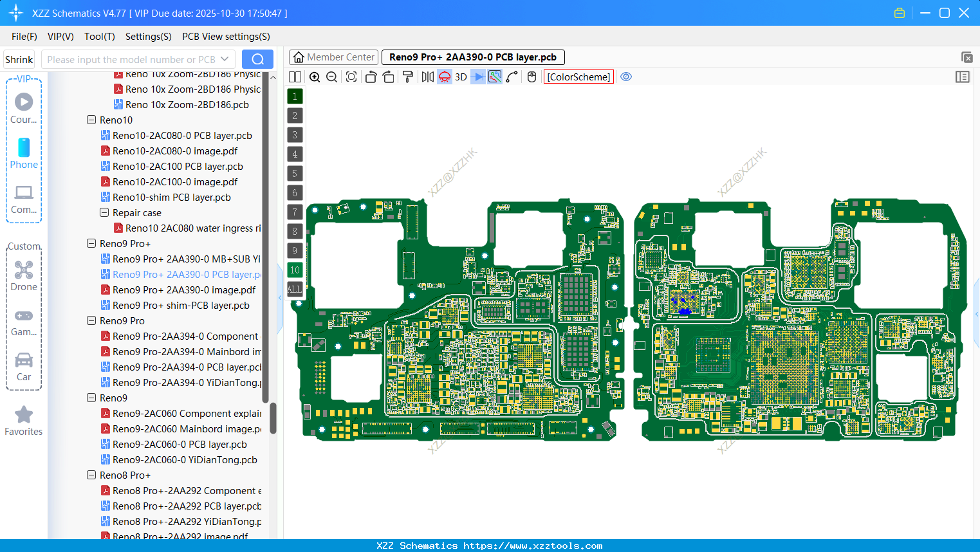Click the mouse settings icon on toolbar
Image resolution: width=980 pixels, height=552 pixels.
[x=531, y=77]
